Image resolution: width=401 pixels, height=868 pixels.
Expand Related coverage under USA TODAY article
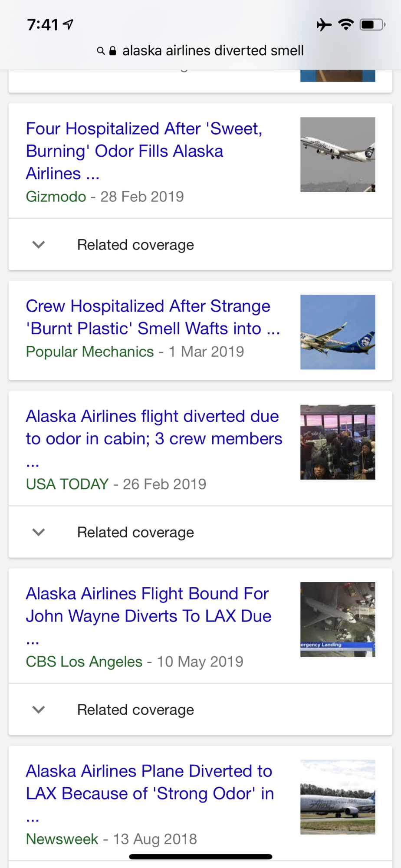(200, 532)
